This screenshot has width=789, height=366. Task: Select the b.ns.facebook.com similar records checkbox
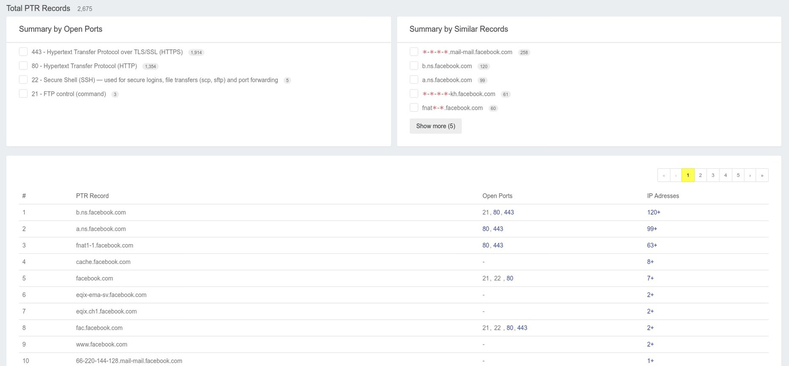414,65
